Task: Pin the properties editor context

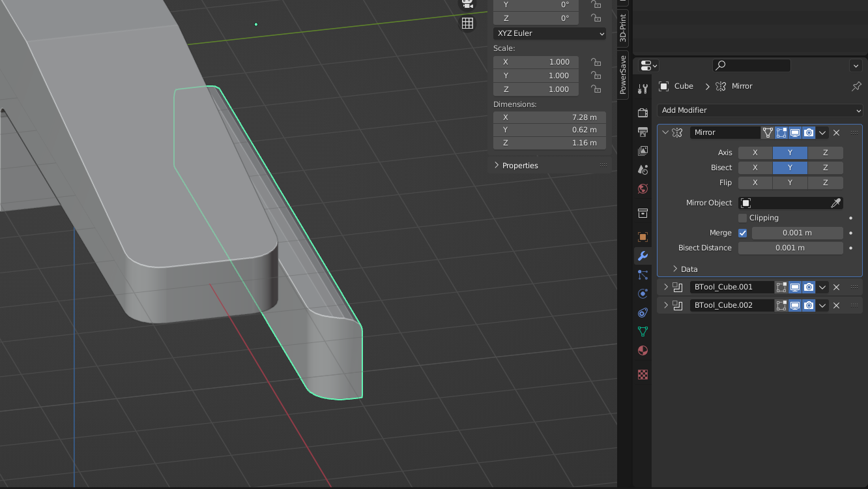Action: pyautogui.click(x=856, y=86)
